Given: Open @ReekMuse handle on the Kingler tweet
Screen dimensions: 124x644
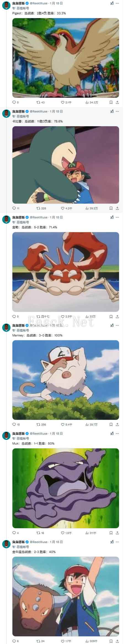Looking at the screenshot, I should point(39,217).
